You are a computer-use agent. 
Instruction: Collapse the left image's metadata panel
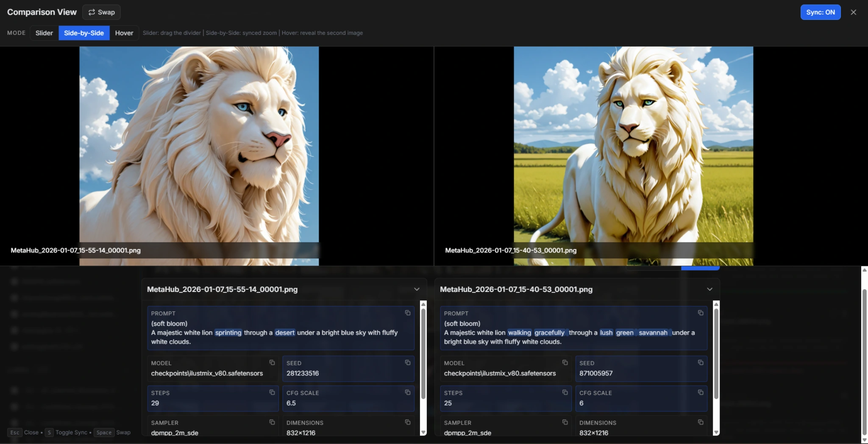click(x=416, y=289)
